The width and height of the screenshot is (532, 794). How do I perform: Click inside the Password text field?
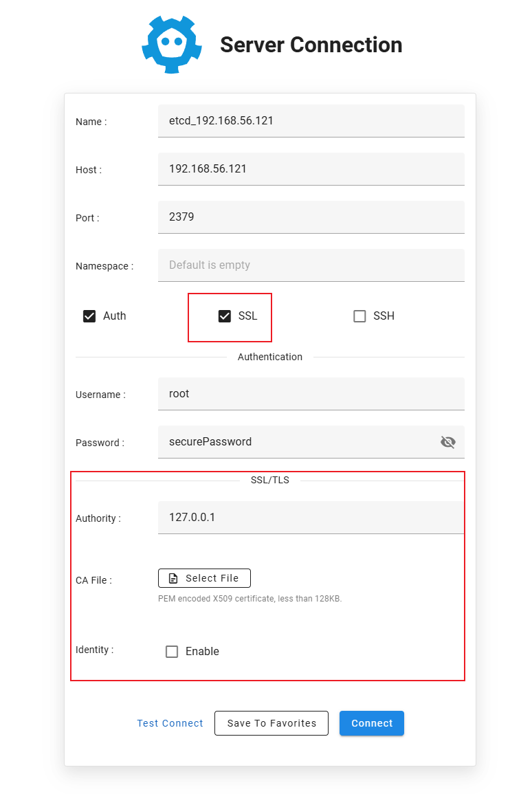(296, 442)
